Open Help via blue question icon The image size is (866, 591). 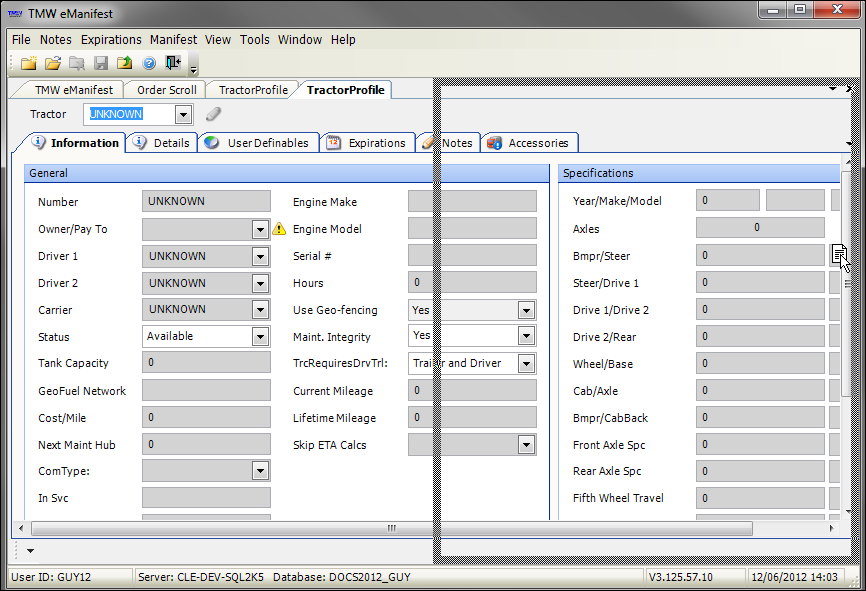coord(149,64)
